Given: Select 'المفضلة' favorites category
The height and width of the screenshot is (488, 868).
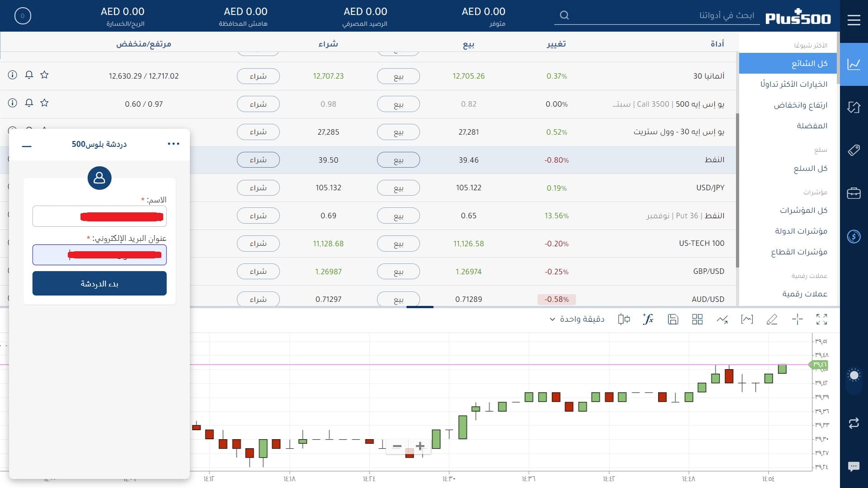Looking at the screenshot, I should tap(811, 126).
